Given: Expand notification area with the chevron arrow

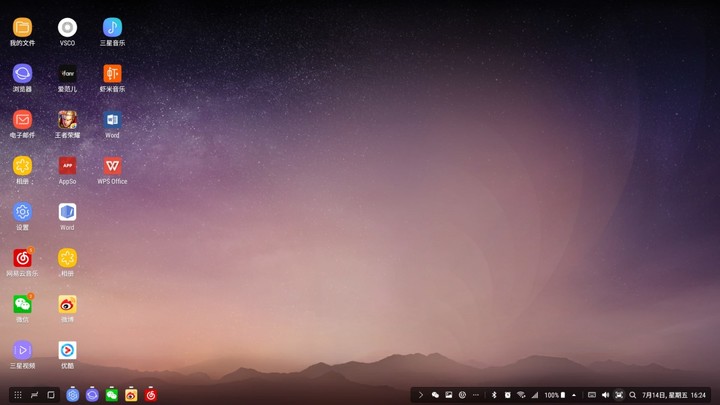Looking at the screenshot, I should 421,395.
